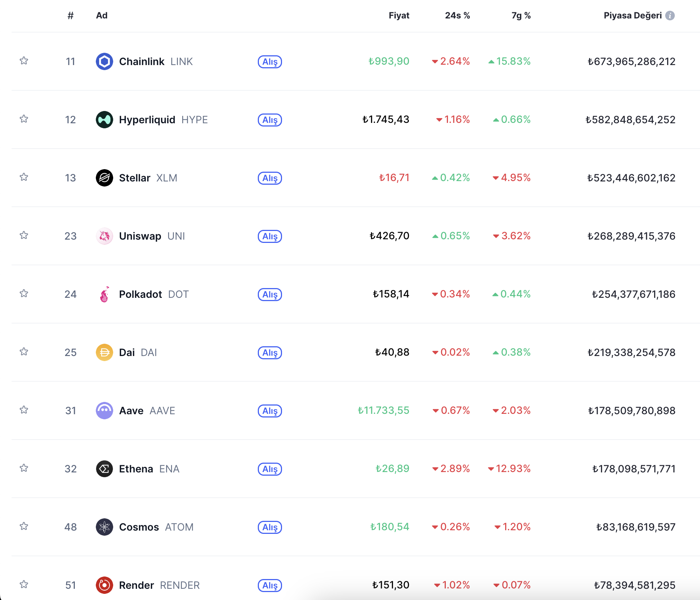This screenshot has height=600, width=700.
Task: Open the Polkadot DOT coin page
Action: (x=141, y=294)
